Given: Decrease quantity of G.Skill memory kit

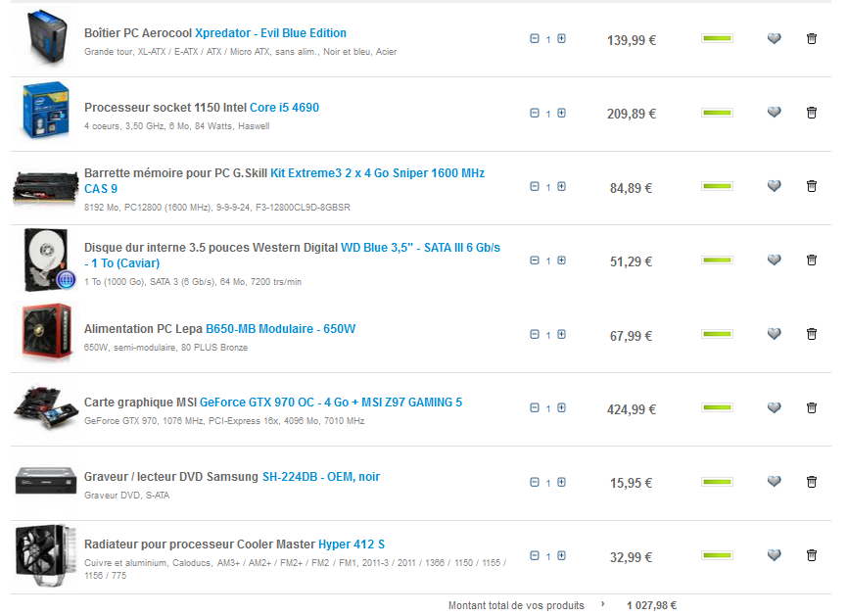Looking at the screenshot, I should click(535, 186).
